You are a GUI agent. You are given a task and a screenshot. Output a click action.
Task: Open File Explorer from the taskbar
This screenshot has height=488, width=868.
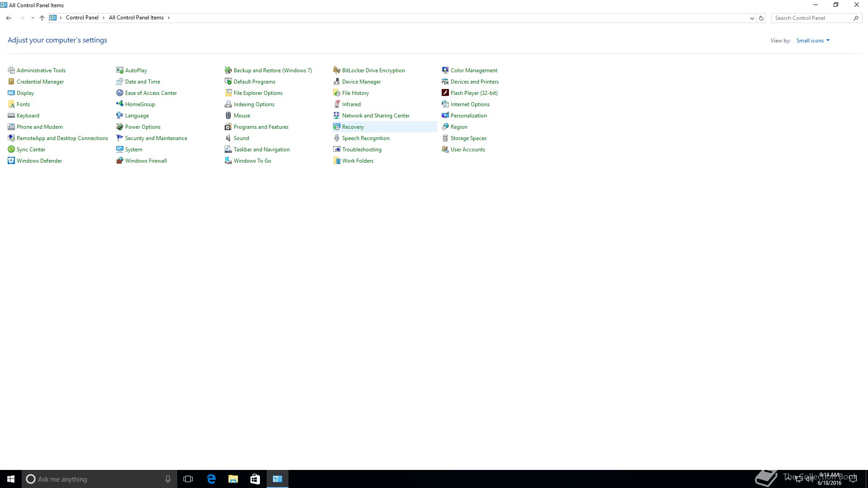pyautogui.click(x=233, y=479)
